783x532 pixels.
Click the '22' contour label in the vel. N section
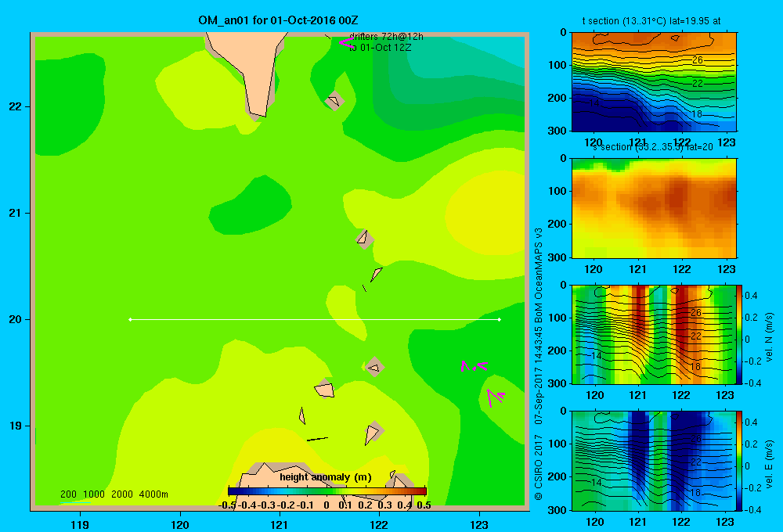click(x=696, y=336)
